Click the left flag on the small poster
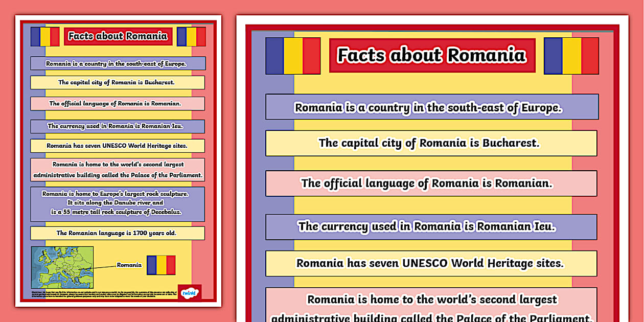 pos(45,37)
